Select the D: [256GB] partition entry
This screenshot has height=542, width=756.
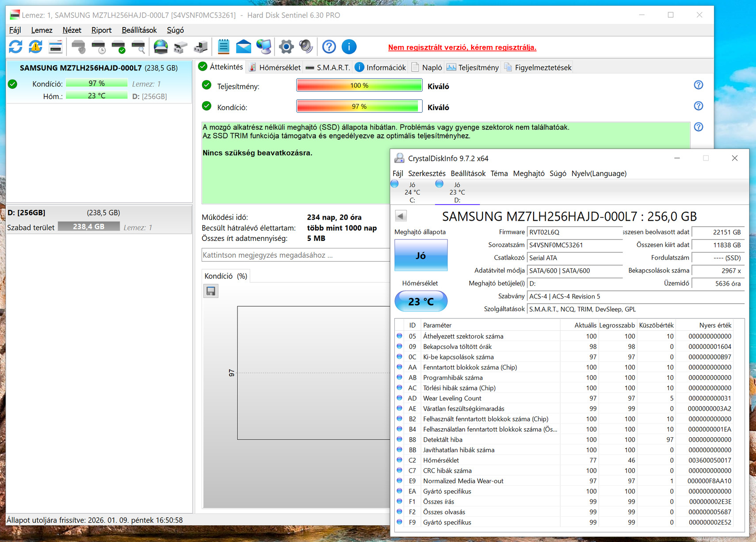[99, 220]
